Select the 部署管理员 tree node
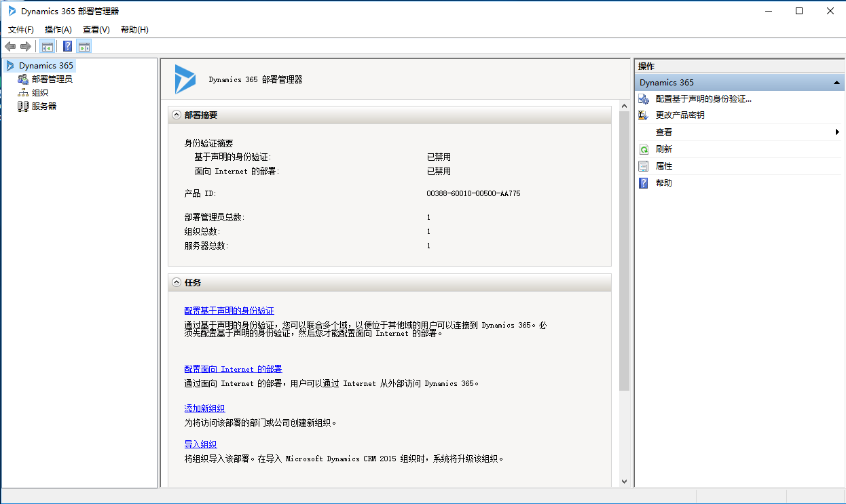This screenshot has height=504, width=846. pyautogui.click(x=52, y=79)
